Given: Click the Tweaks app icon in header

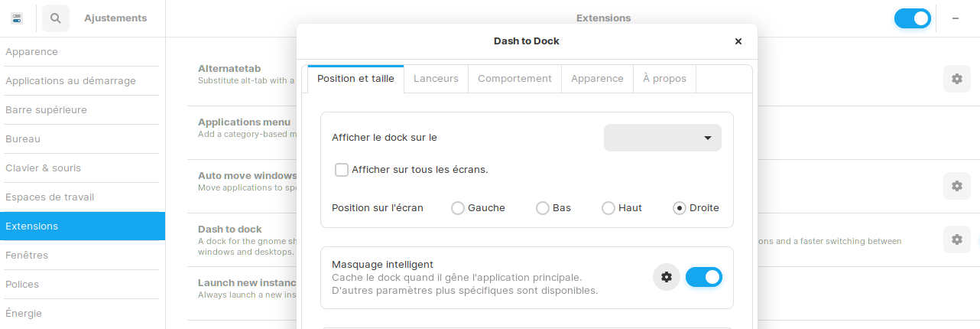Looking at the screenshot, I should pos(17,18).
